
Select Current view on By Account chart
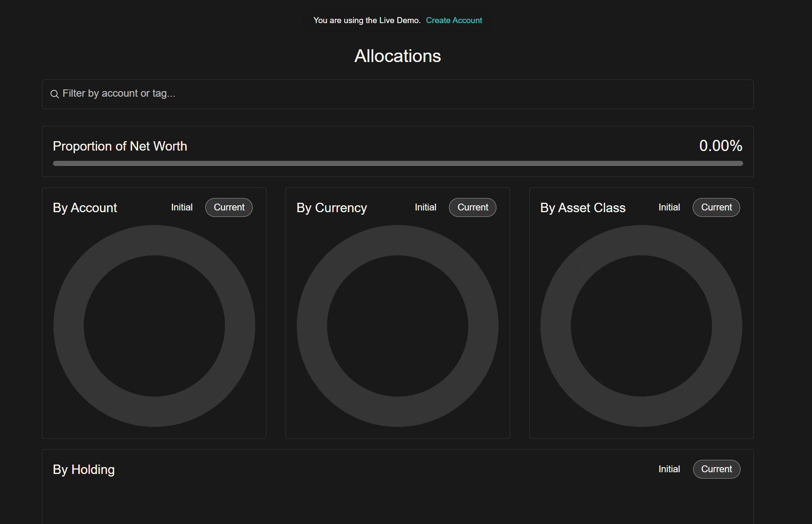pyautogui.click(x=229, y=207)
